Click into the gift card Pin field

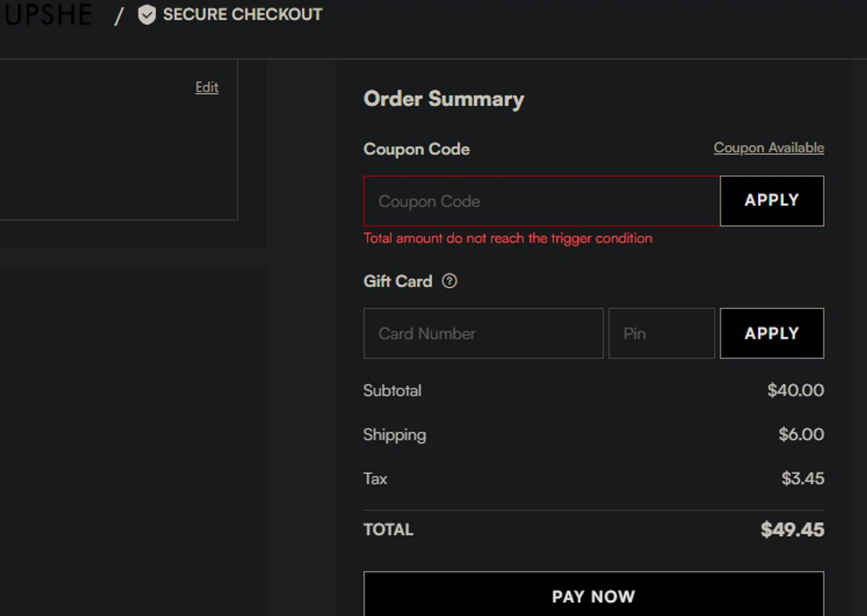point(661,333)
